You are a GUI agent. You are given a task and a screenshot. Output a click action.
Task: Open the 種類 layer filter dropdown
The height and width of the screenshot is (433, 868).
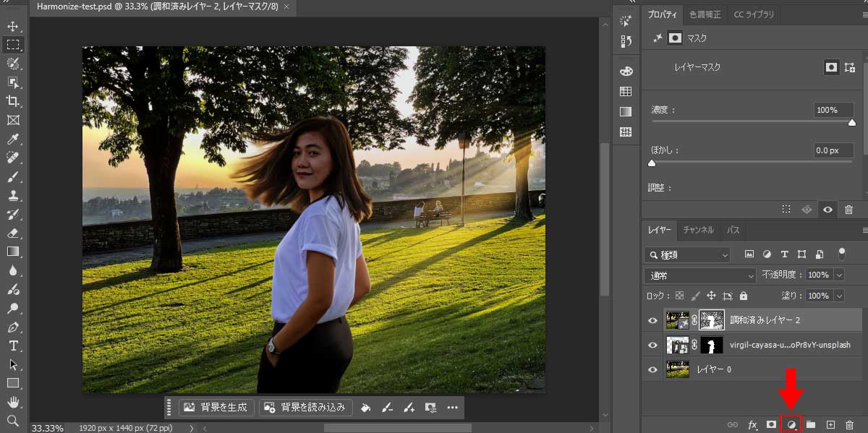click(x=687, y=254)
